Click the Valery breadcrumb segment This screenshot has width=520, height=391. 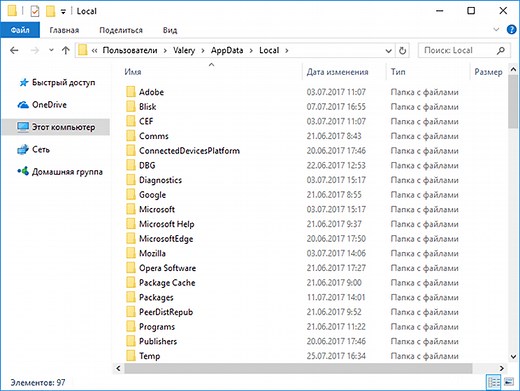click(x=184, y=50)
